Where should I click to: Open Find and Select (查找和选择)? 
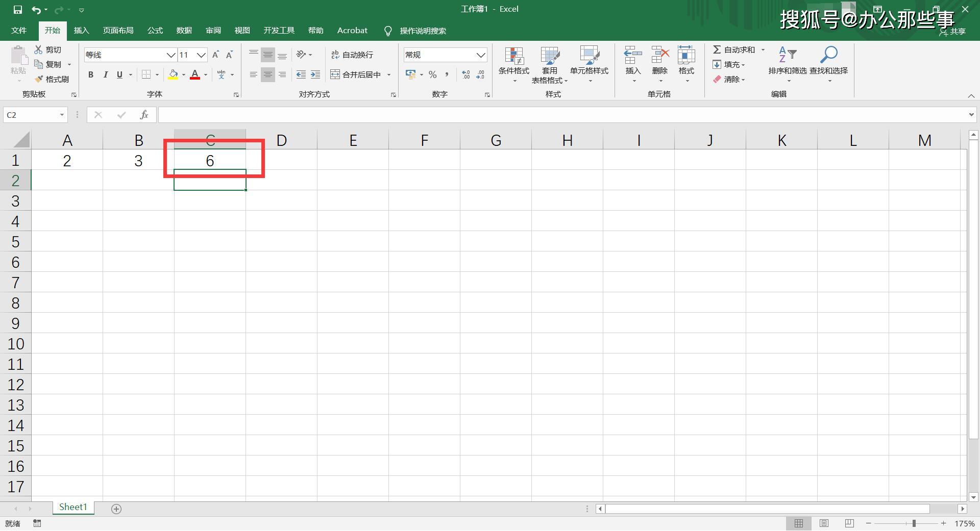point(828,65)
